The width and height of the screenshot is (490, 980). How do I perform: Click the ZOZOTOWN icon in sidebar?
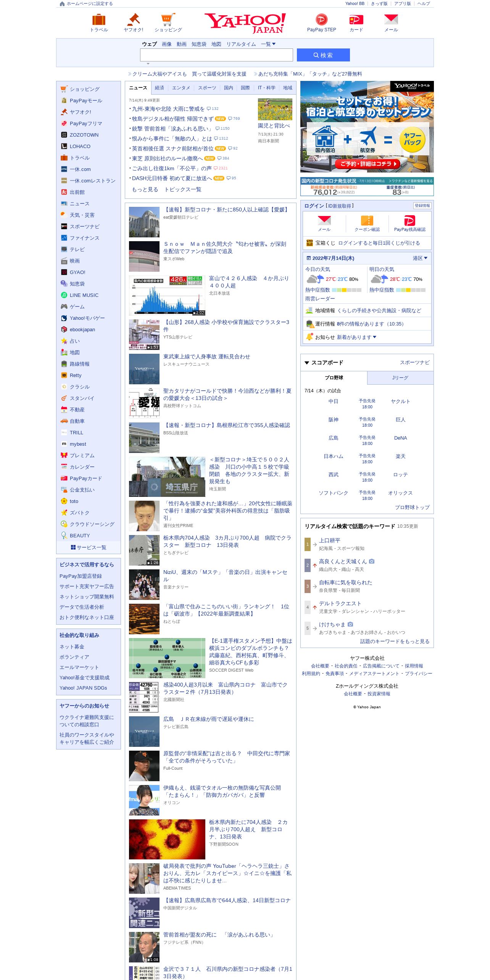click(x=64, y=135)
